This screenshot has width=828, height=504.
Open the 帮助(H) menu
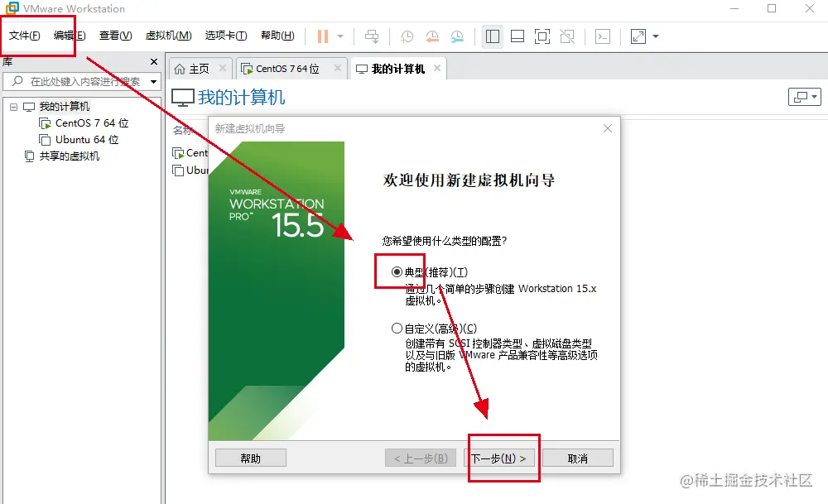pos(277,36)
